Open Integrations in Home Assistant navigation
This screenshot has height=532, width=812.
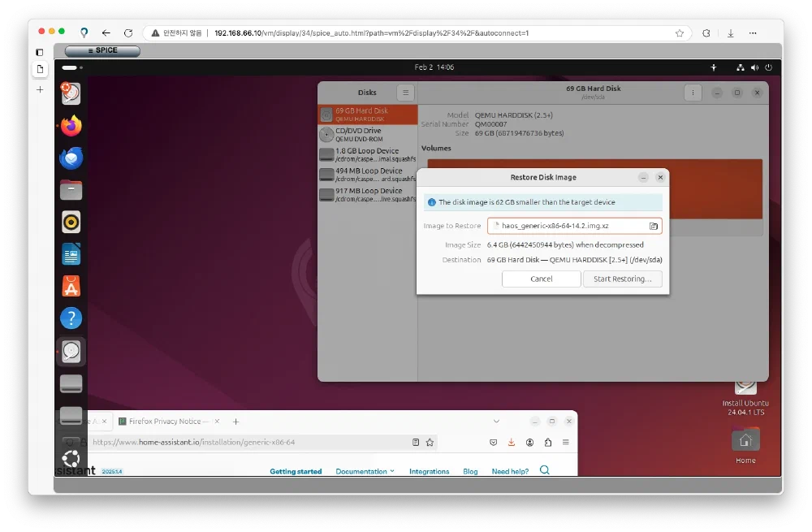[x=429, y=471]
